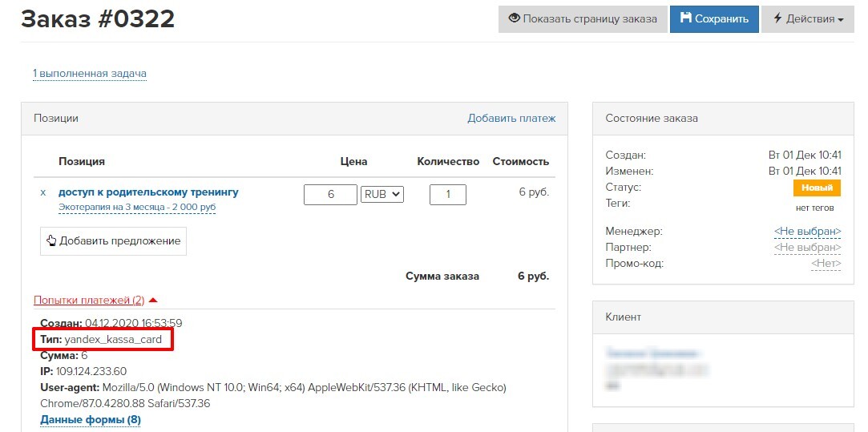868x432 pixels.
Task: Open "1 выполненная задача" link
Action: click(x=90, y=73)
